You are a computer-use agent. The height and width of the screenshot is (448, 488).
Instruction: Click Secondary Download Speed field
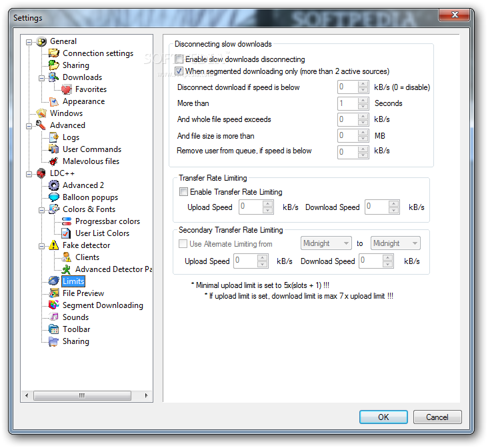point(371,261)
